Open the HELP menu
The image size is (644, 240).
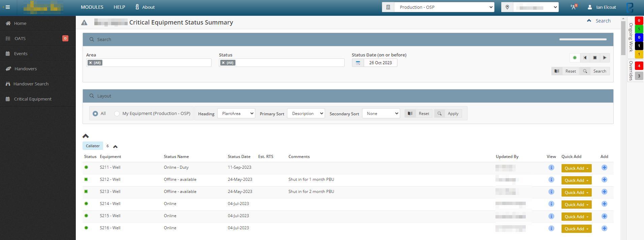coord(119,7)
